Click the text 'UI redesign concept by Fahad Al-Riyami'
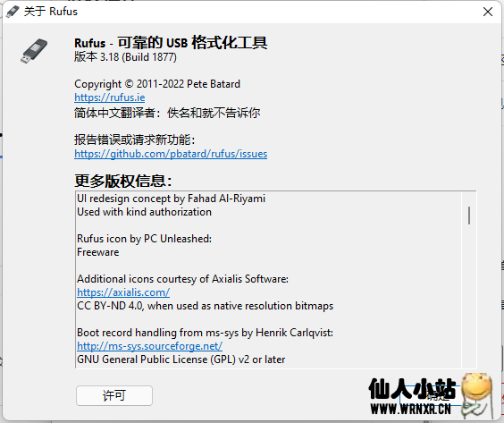The width and height of the screenshot is (504, 423). coord(171,199)
